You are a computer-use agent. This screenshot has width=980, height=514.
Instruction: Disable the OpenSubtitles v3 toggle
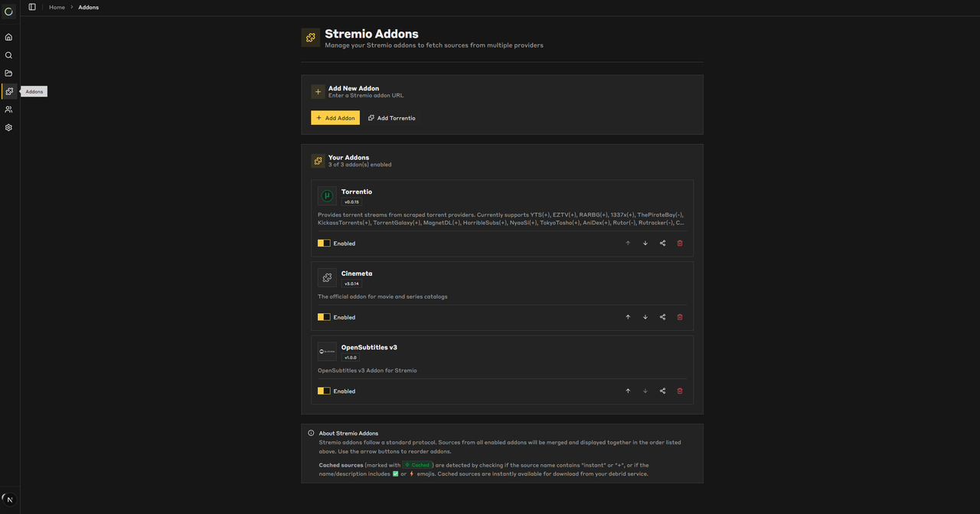pyautogui.click(x=324, y=391)
